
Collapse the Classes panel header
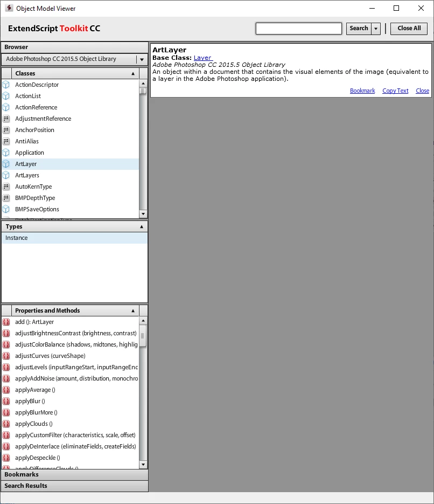click(x=75, y=73)
